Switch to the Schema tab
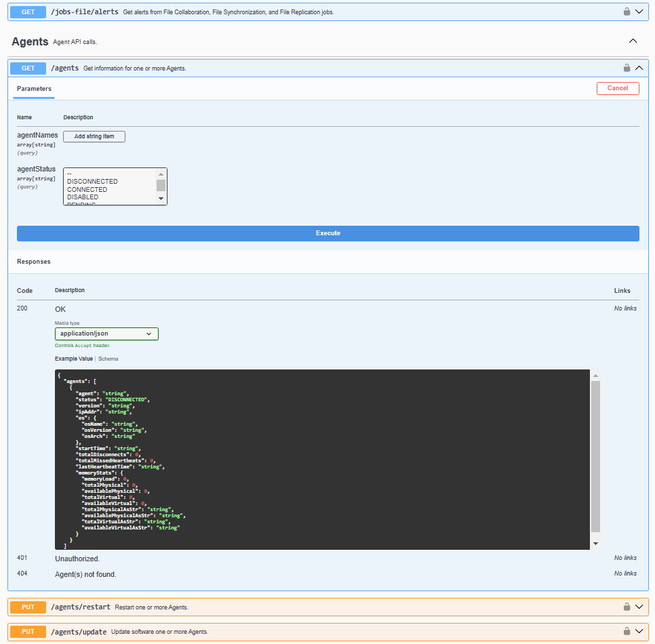This screenshot has height=644, width=655. click(x=108, y=359)
